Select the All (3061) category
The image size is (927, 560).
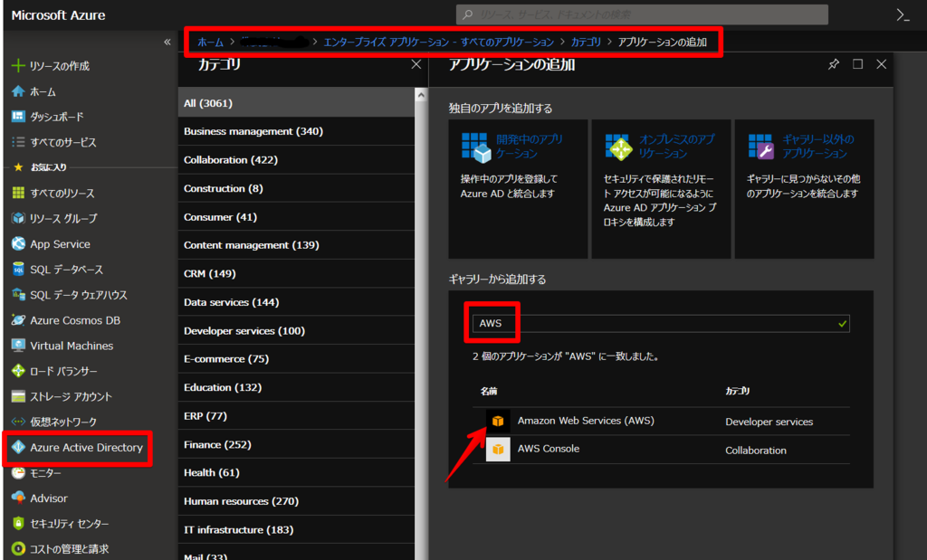pyautogui.click(x=296, y=103)
